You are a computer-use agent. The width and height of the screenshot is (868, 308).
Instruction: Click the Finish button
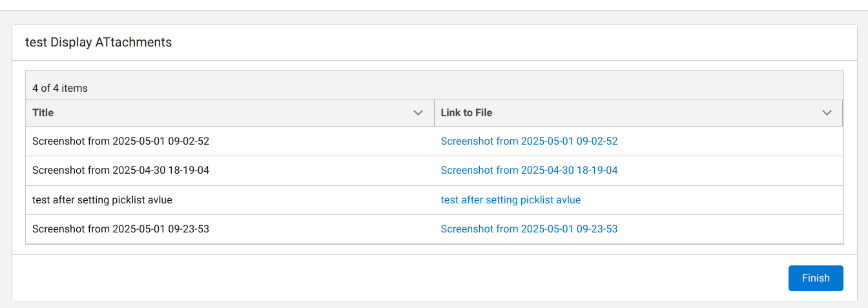click(816, 278)
